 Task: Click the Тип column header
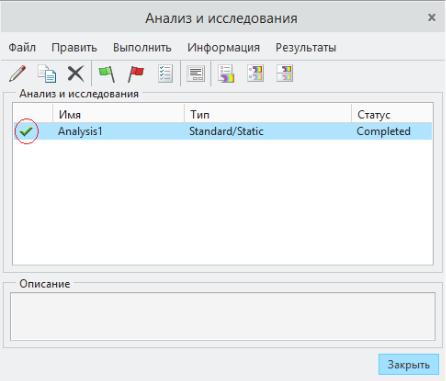[268, 115]
